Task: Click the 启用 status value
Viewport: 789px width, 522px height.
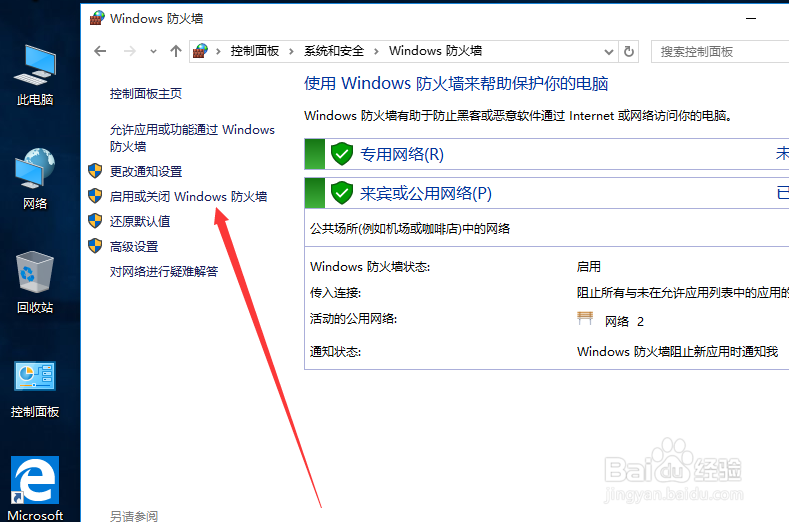Action: tap(589, 267)
